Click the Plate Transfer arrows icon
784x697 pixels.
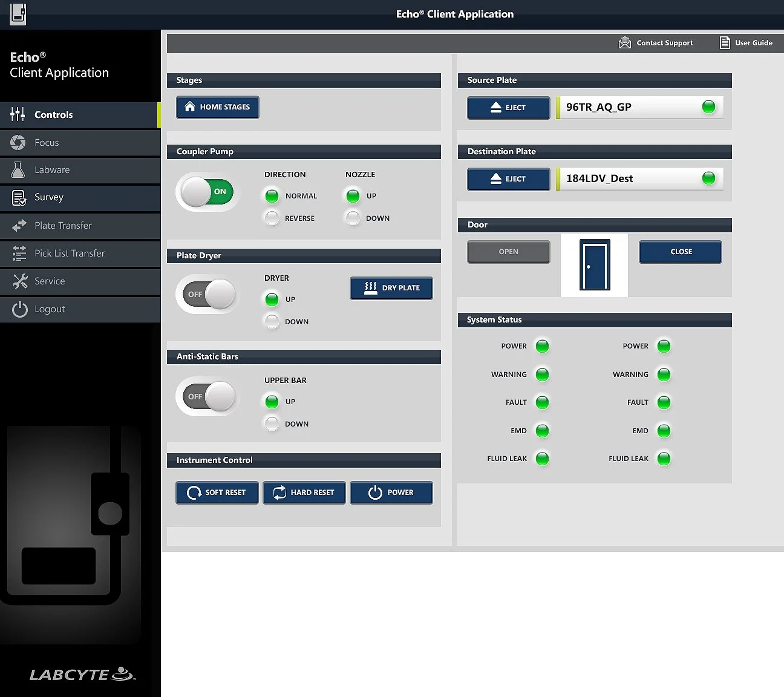(19, 225)
